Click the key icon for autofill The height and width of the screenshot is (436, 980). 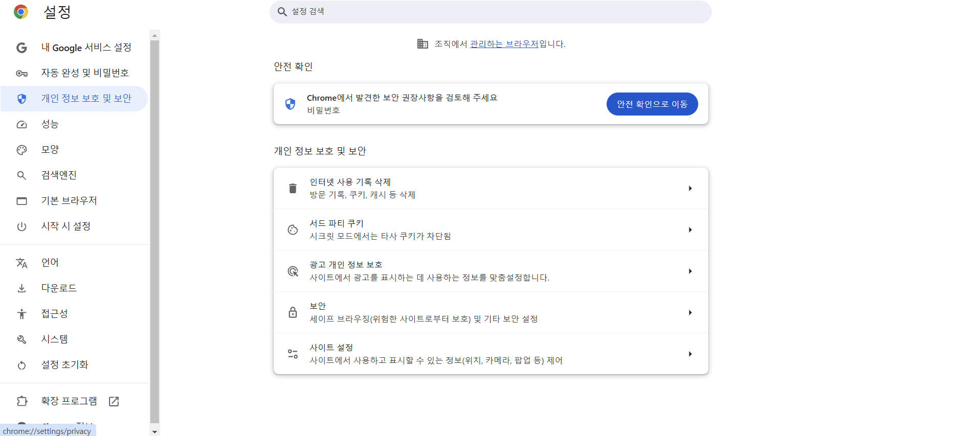(x=21, y=73)
